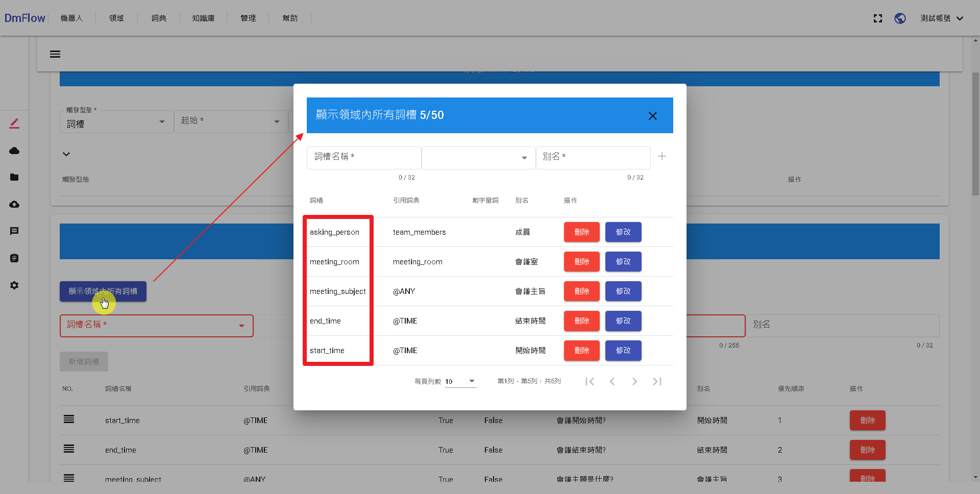Delete the start_time slot in dialog

pyautogui.click(x=582, y=351)
